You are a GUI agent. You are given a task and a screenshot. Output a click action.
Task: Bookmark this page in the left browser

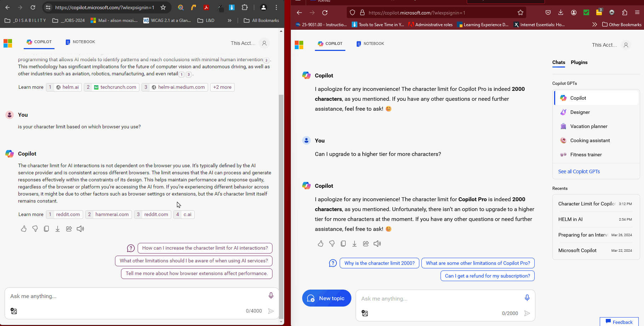coord(163,7)
